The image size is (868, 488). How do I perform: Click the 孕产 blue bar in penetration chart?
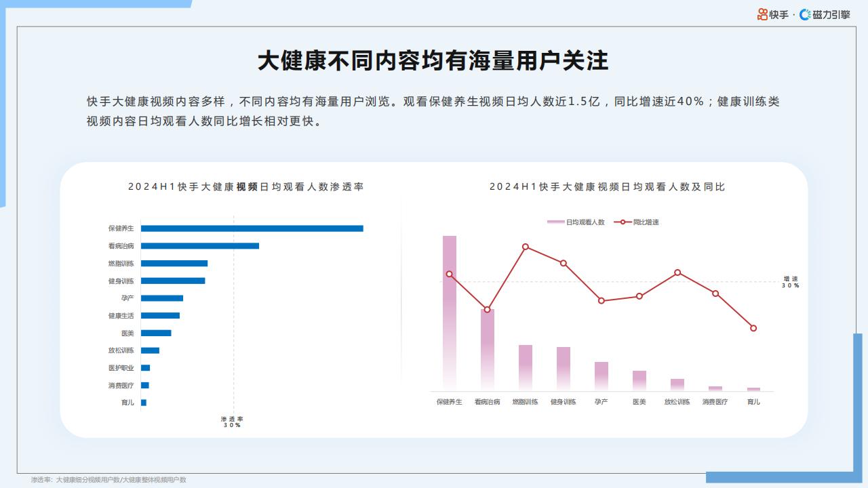coord(162,298)
